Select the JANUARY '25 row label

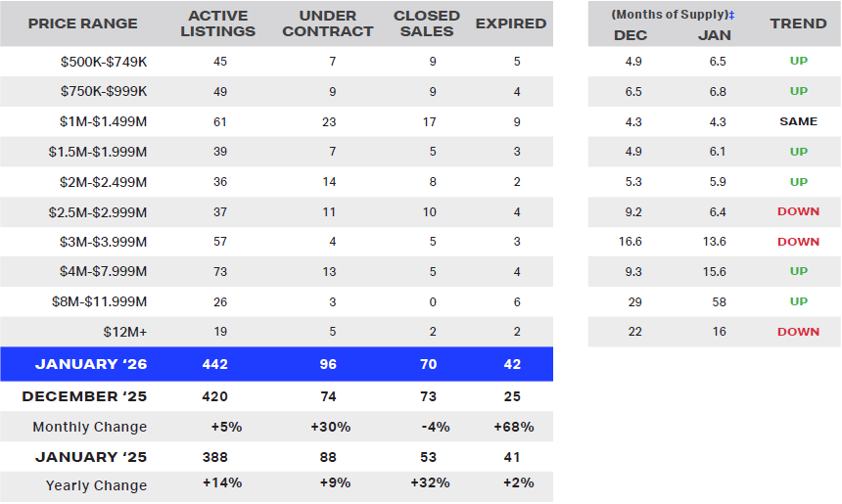point(90,457)
